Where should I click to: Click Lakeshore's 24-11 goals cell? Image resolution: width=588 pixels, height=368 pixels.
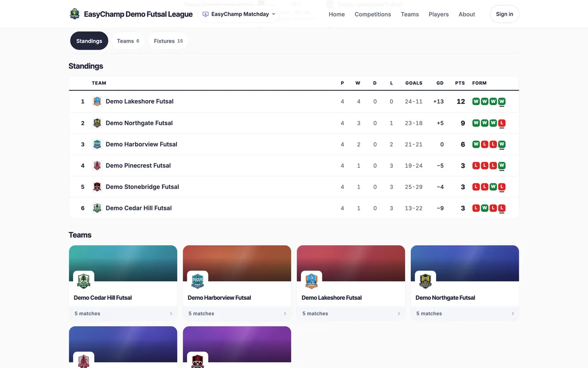point(414,102)
